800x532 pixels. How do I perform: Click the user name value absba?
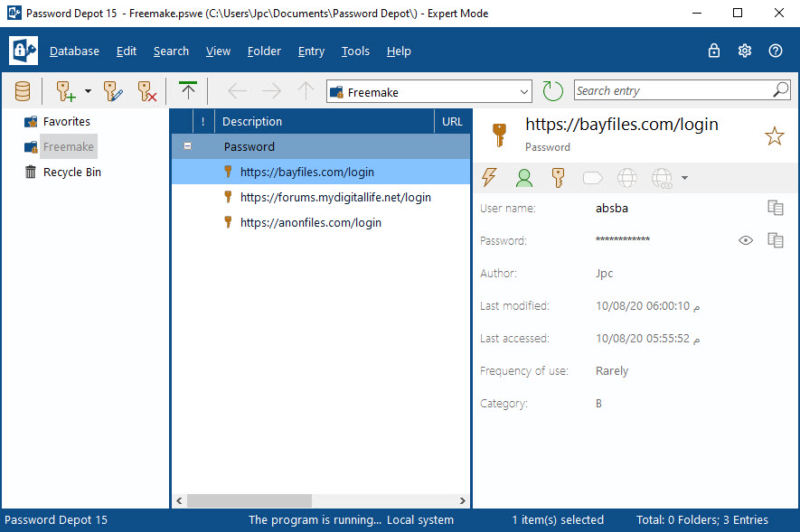(x=612, y=208)
